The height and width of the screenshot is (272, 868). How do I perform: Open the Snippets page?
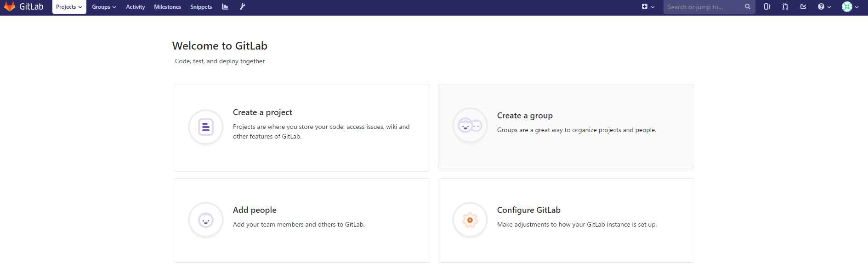pyautogui.click(x=201, y=7)
